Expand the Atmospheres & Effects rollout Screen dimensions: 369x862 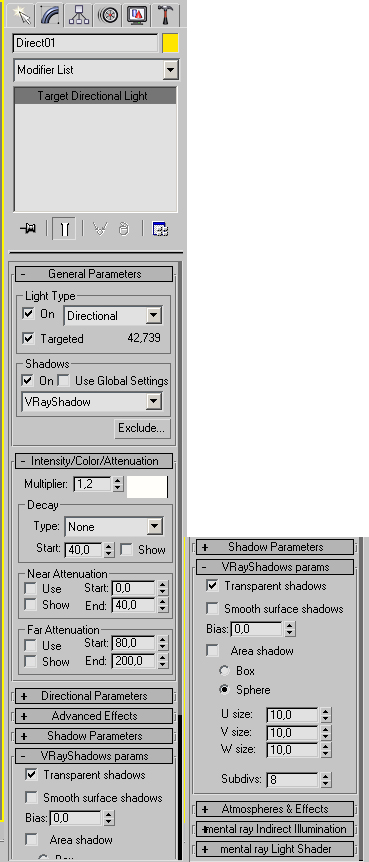coord(275,809)
